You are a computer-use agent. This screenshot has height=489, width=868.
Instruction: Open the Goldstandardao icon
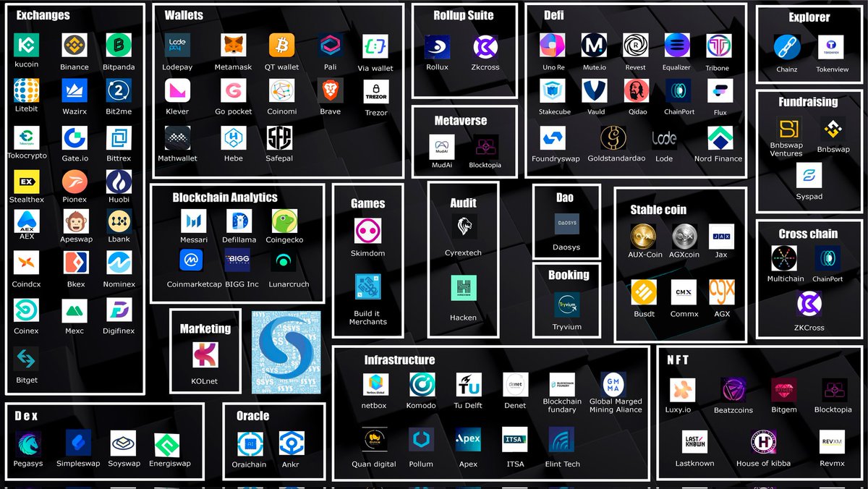click(x=613, y=137)
